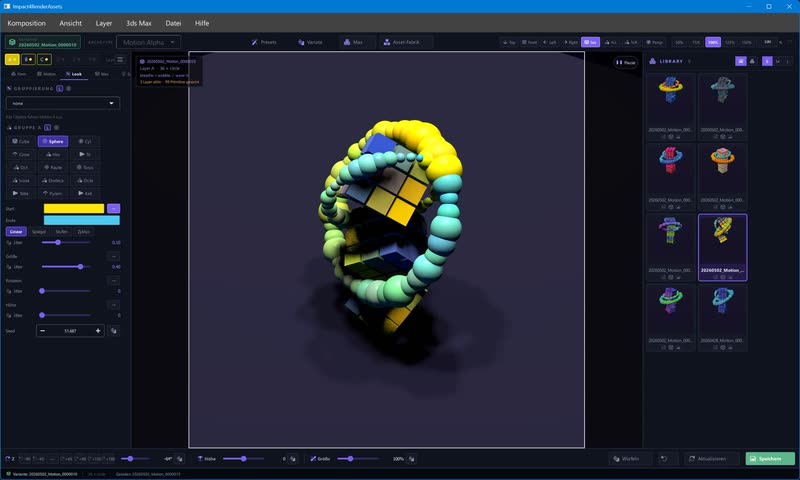This screenshot has height=480, width=800.
Task: Choose the Cone primitive
Action: pyautogui.click(x=21, y=154)
